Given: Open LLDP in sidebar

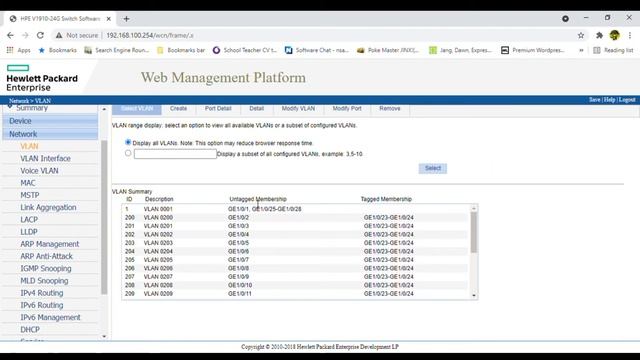Looking at the screenshot, I should pos(29,232).
